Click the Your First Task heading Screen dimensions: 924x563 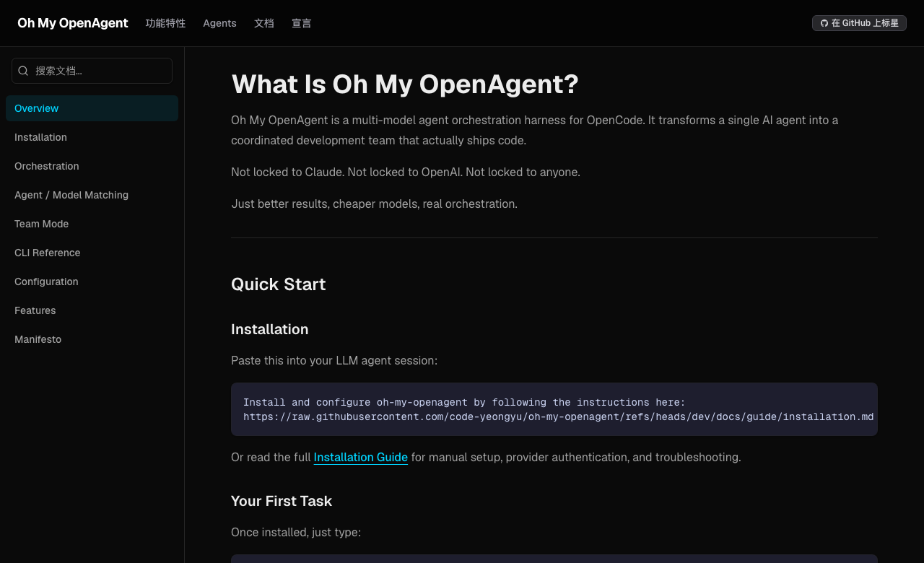282,501
